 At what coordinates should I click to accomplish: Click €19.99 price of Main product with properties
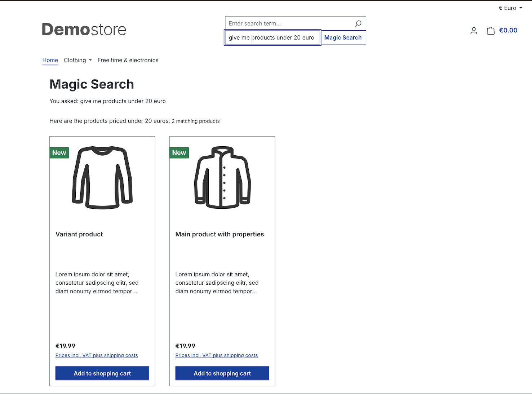click(185, 346)
